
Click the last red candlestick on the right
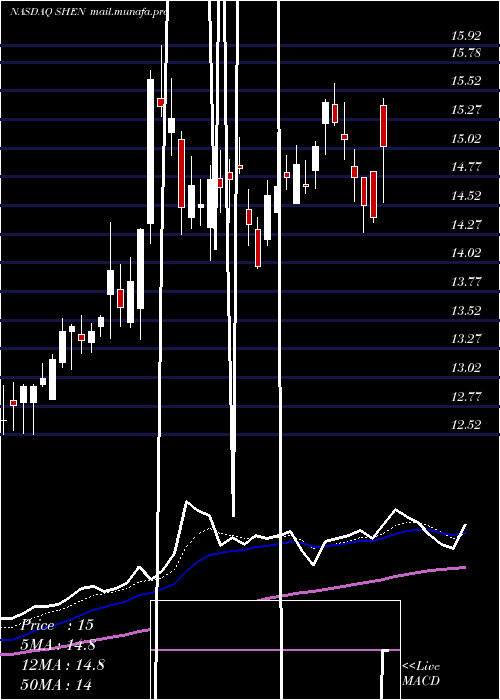[383, 126]
